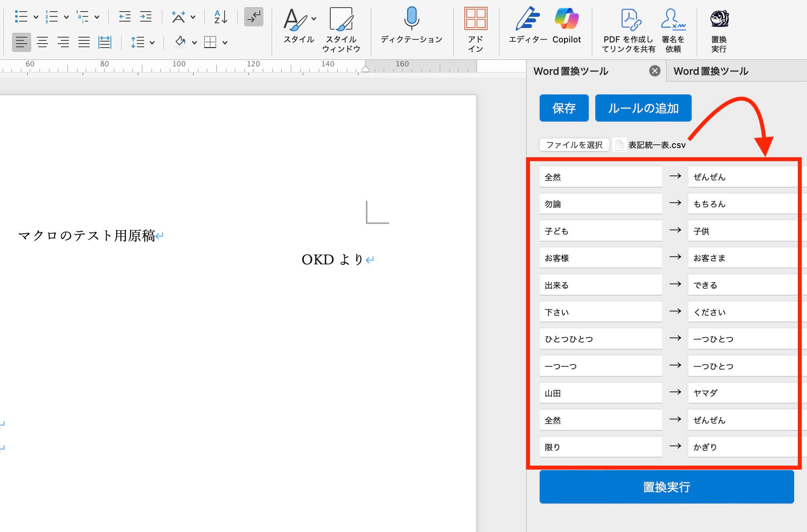
Task: Open the Asian layout dropdown arrow
Action: [x=193, y=17]
